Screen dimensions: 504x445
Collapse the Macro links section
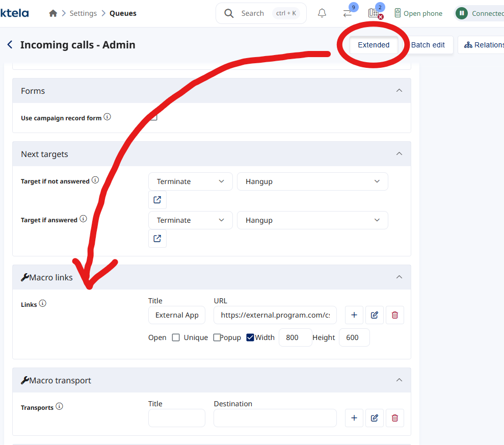399,277
